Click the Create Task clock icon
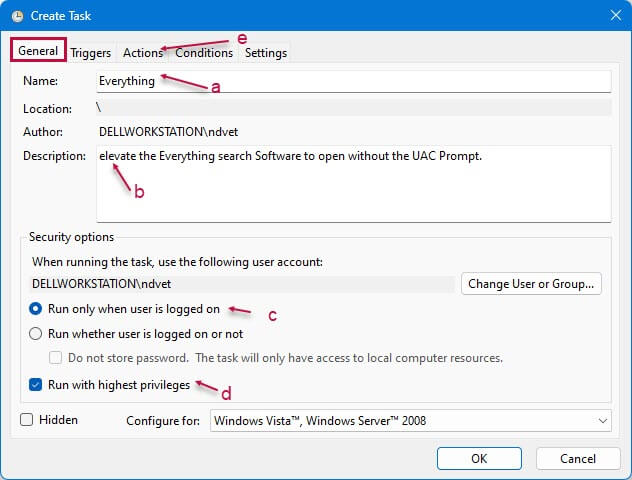632x480 pixels. (17, 16)
